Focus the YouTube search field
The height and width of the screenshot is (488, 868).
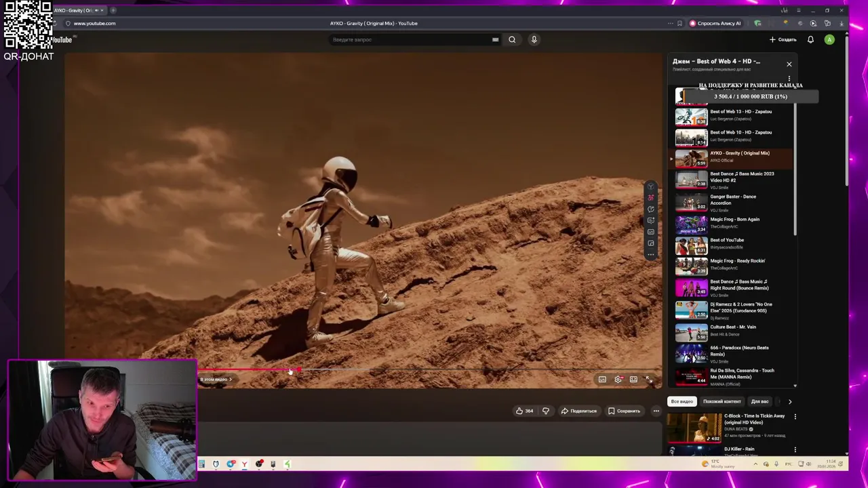click(x=411, y=39)
